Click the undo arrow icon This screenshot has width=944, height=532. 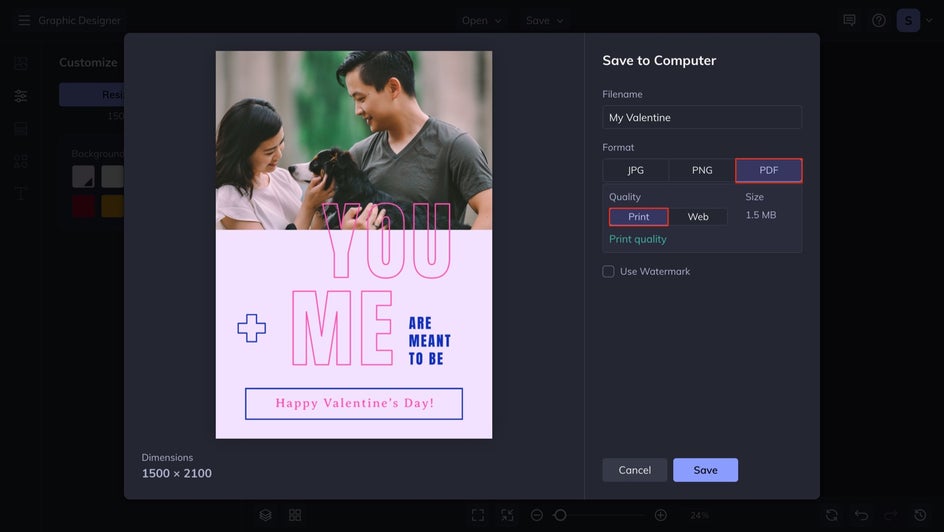click(x=861, y=515)
